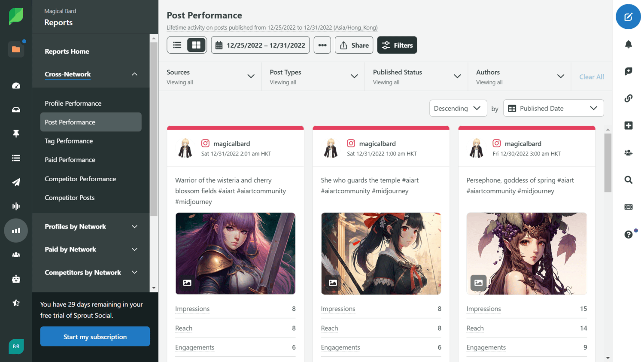Click sidebar scroll down arrow
Viewport: 644px width, 362px height.
click(x=154, y=288)
